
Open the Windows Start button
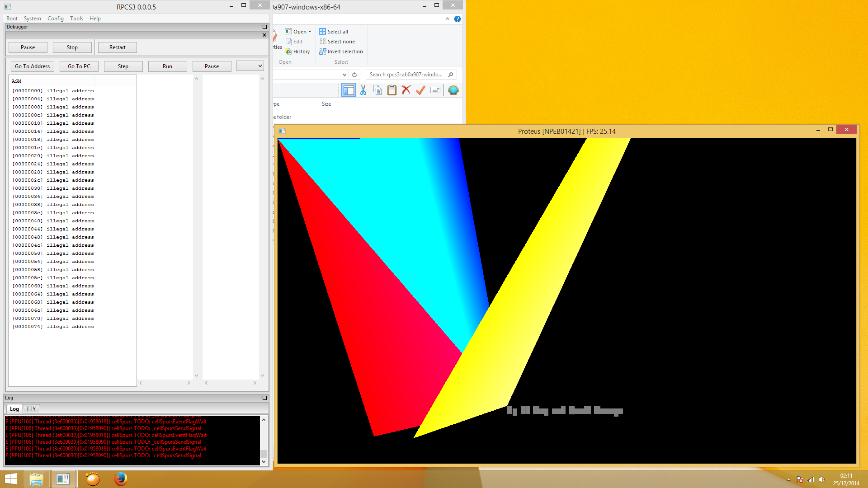click(x=11, y=479)
